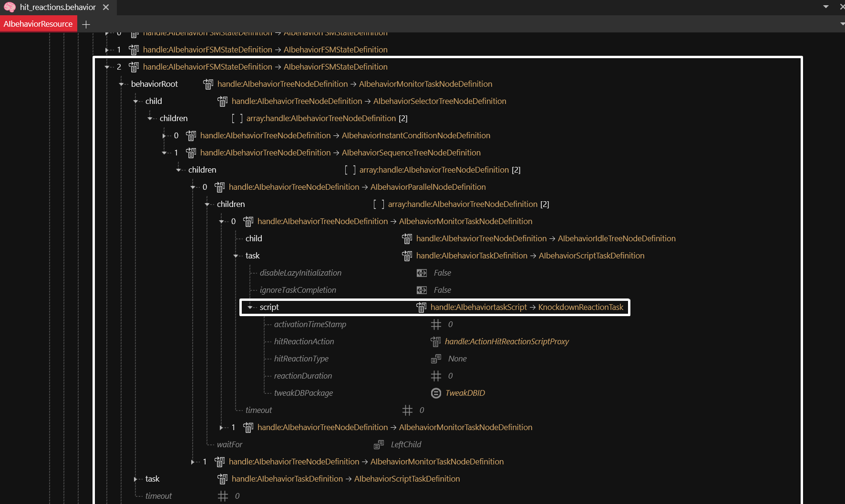Click the TweakDBID icon beside tweakDBPackage
Screen dimensions: 845x504
pyautogui.click(x=436, y=393)
